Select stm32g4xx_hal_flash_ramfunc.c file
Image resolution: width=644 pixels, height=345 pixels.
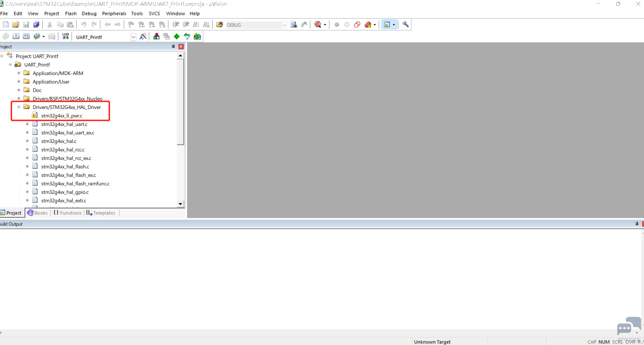[x=75, y=183]
